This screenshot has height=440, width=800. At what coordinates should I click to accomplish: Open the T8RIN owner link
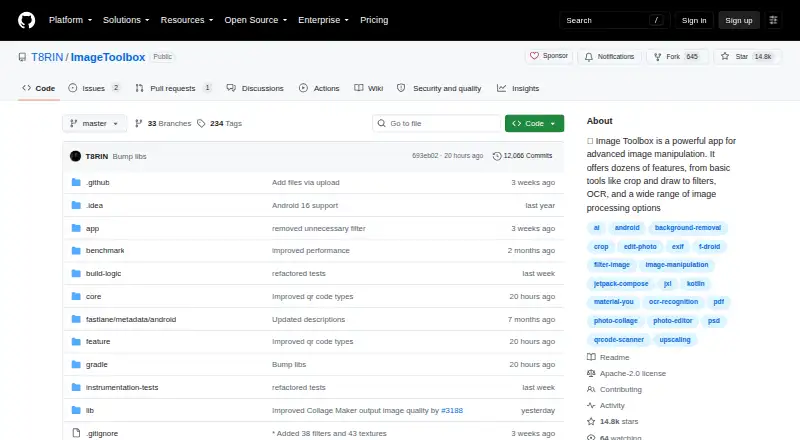click(x=47, y=57)
